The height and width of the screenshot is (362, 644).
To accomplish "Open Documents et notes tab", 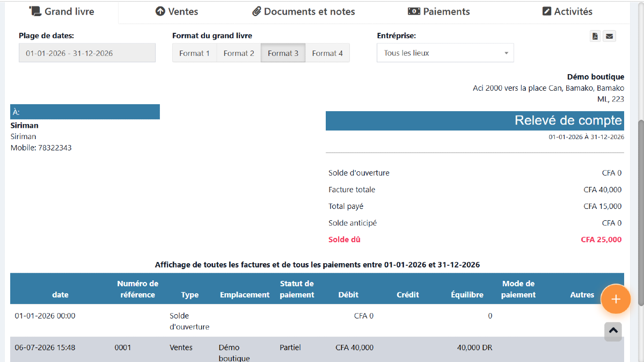I will [303, 11].
